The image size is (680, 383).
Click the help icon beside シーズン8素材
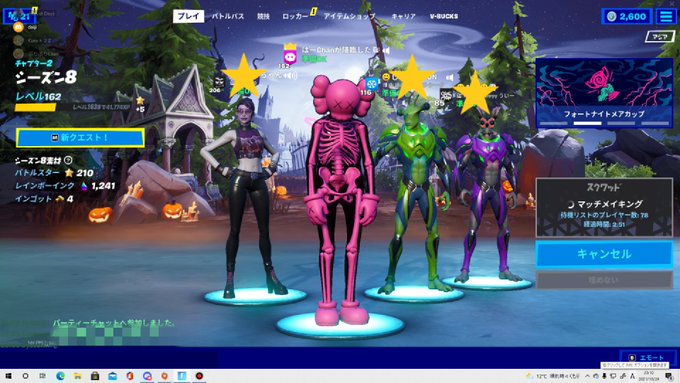[68, 160]
